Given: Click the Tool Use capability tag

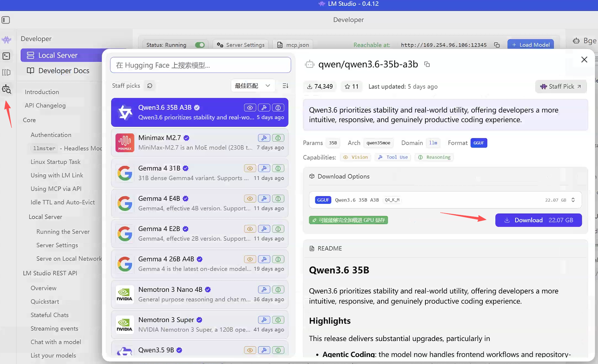Looking at the screenshot, I should [x=393, y=157].
